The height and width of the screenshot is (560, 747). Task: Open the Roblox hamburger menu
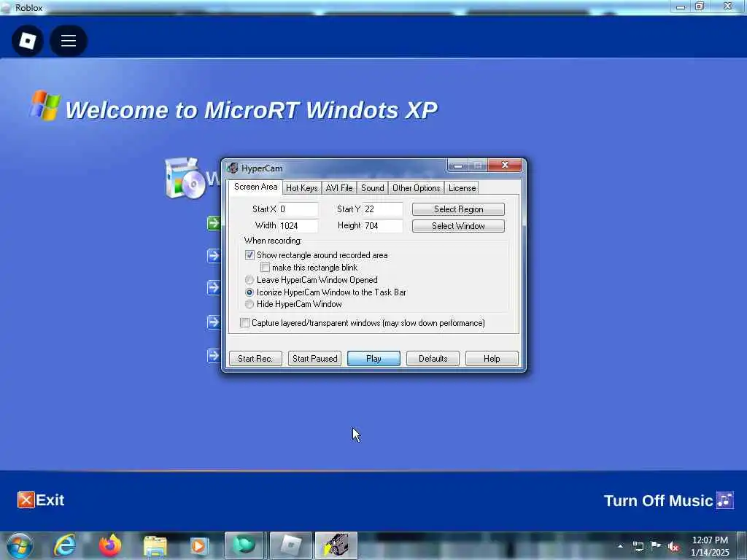68,41
